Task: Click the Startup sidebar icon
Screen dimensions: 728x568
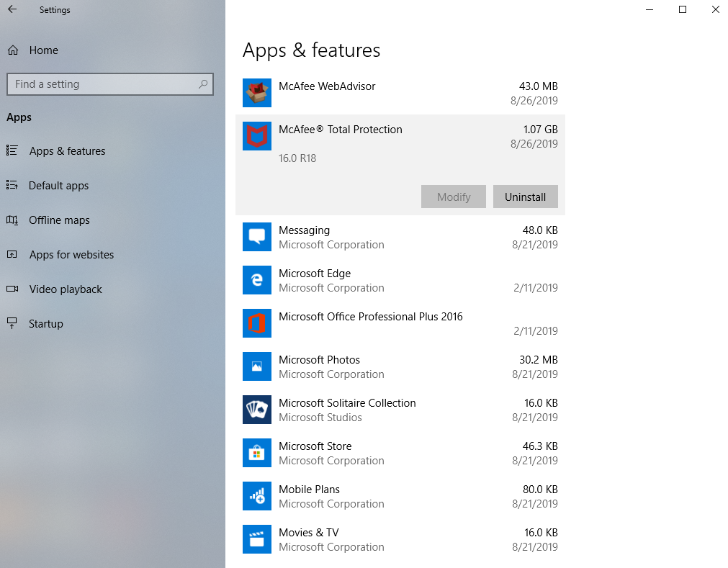Action: coord(12,323)
